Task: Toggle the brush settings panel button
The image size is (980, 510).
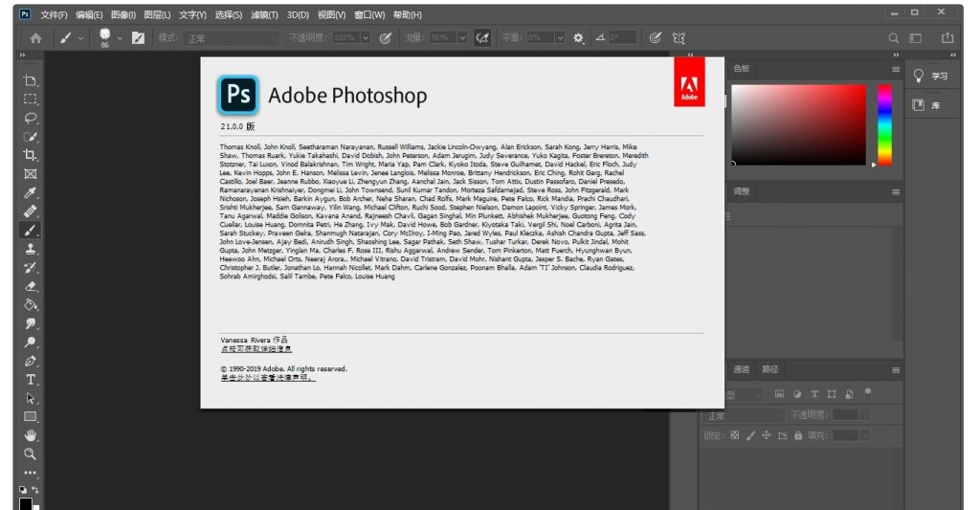Action: coord(138,38)
